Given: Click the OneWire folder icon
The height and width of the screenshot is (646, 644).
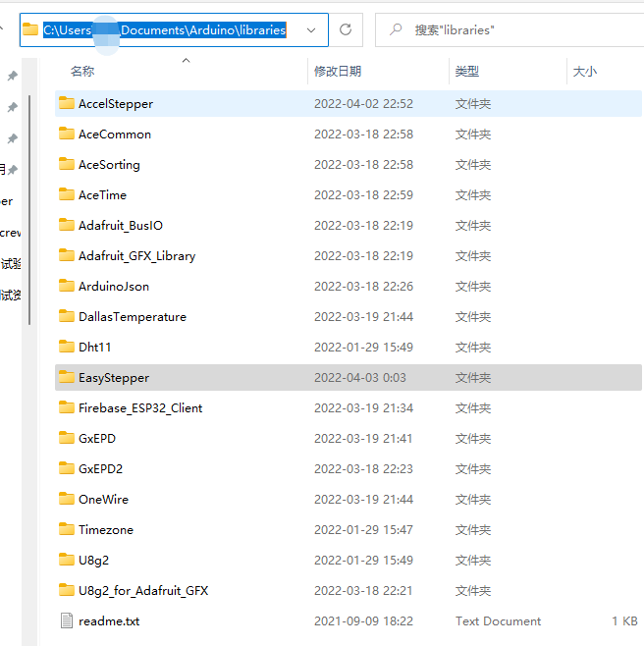Looking at the screenshot, I should click(x=67, y=499).
